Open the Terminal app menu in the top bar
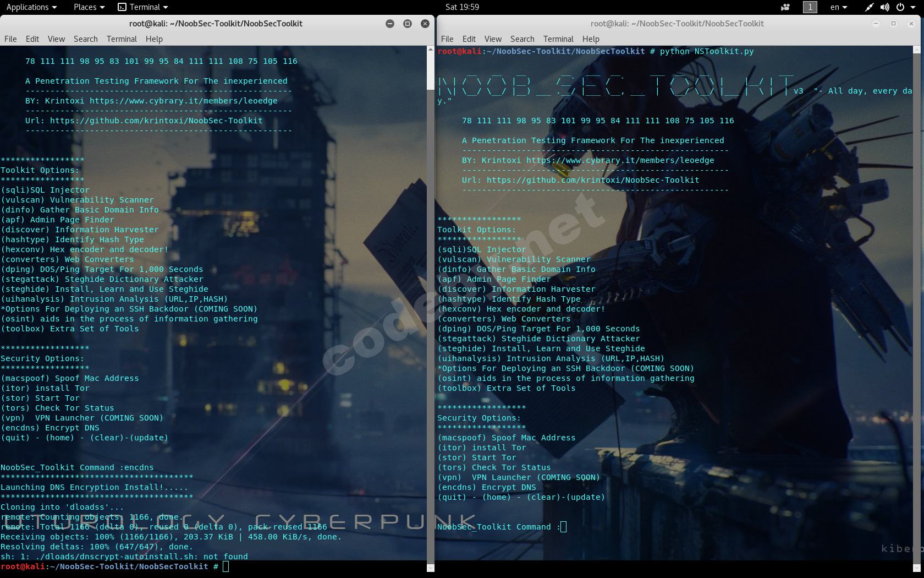This screenshot has width=924, height=578. click(143, 7)
